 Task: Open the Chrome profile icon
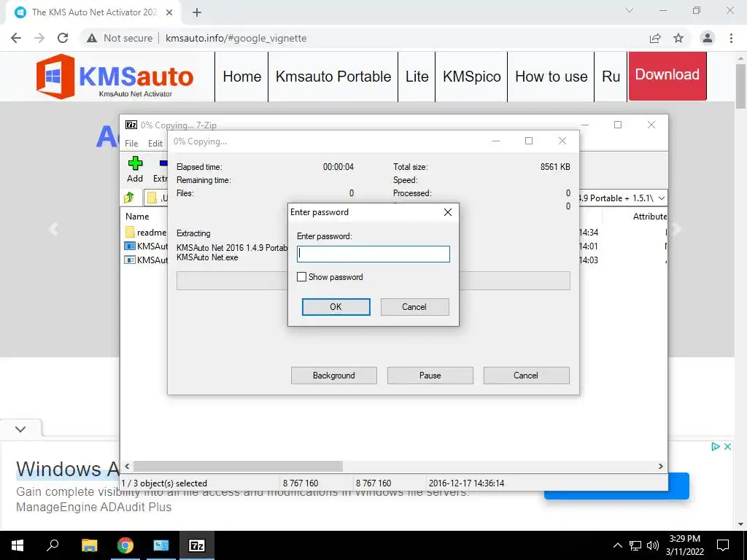(708, 38)
